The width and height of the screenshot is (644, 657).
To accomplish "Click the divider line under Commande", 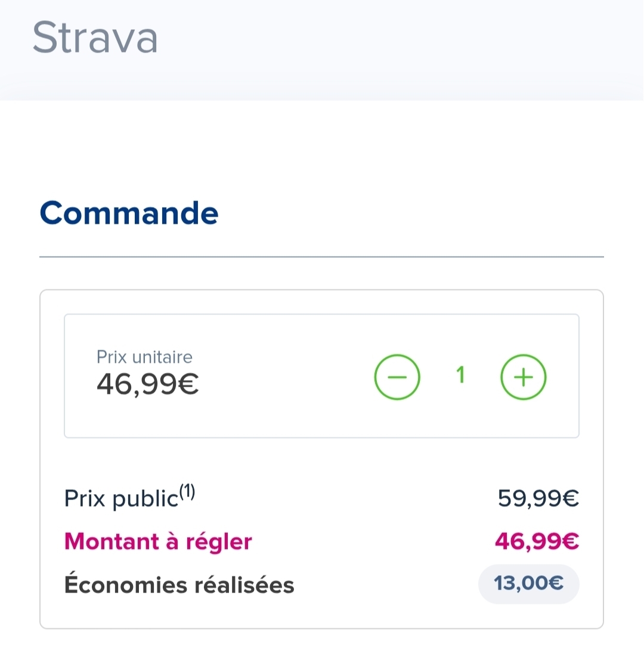I will pos(321,257).
